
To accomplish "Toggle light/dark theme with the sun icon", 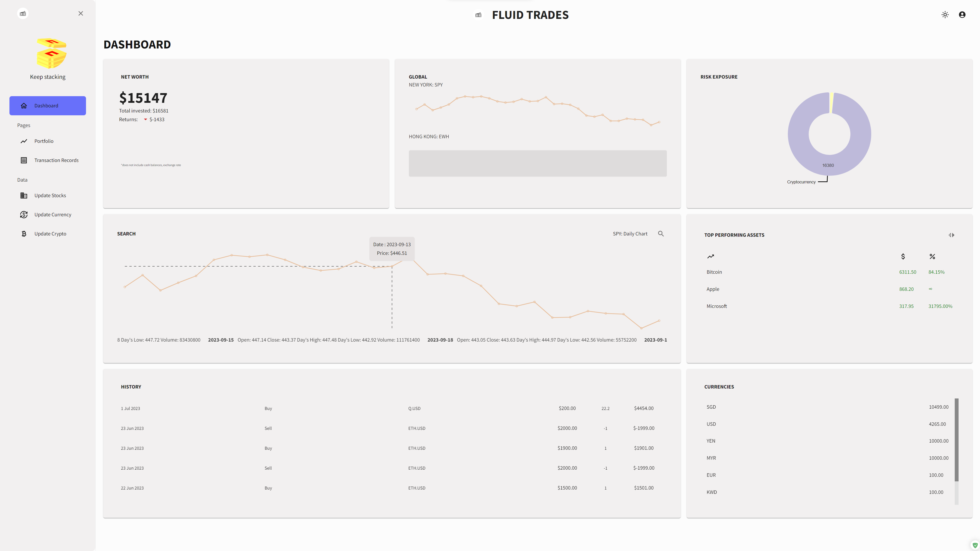I will point(945,15).
